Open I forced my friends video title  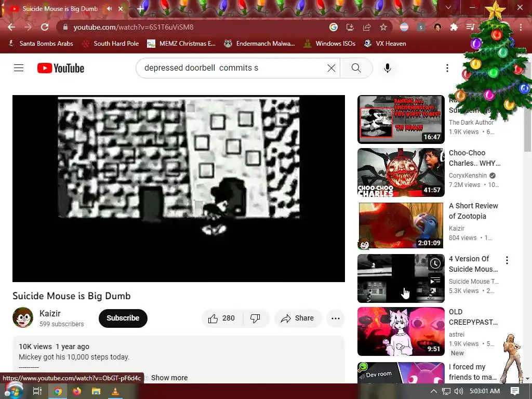click(473, 372)
